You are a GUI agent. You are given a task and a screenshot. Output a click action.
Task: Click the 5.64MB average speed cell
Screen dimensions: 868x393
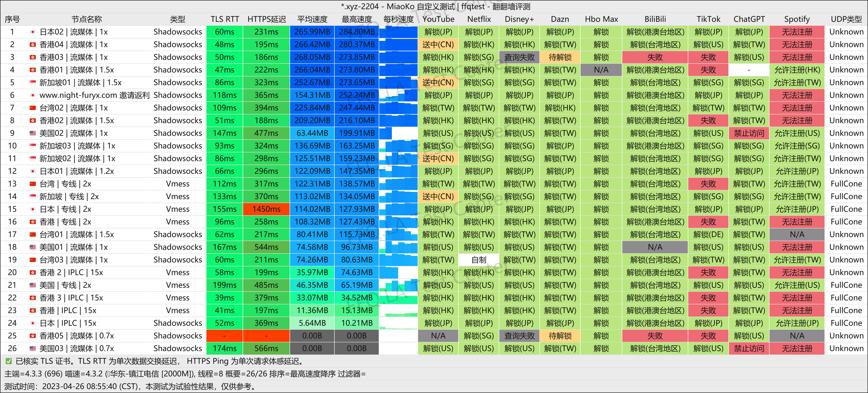(312, 323)
